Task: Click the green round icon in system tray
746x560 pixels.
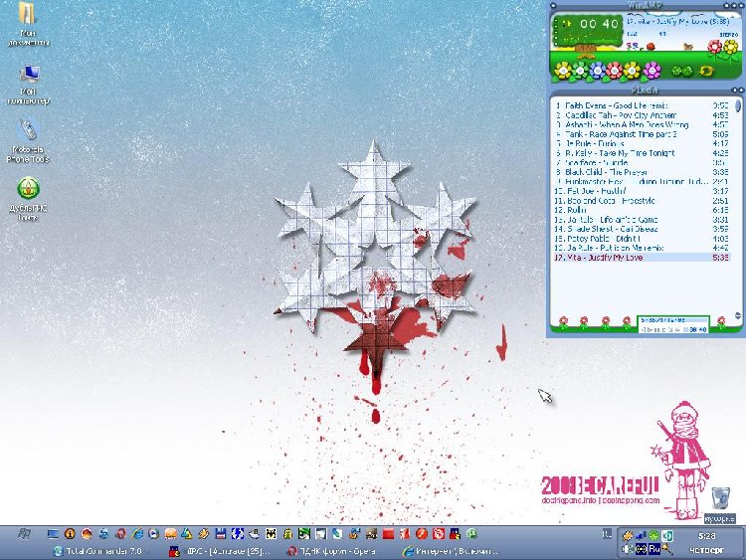Action: click(654, 536)
